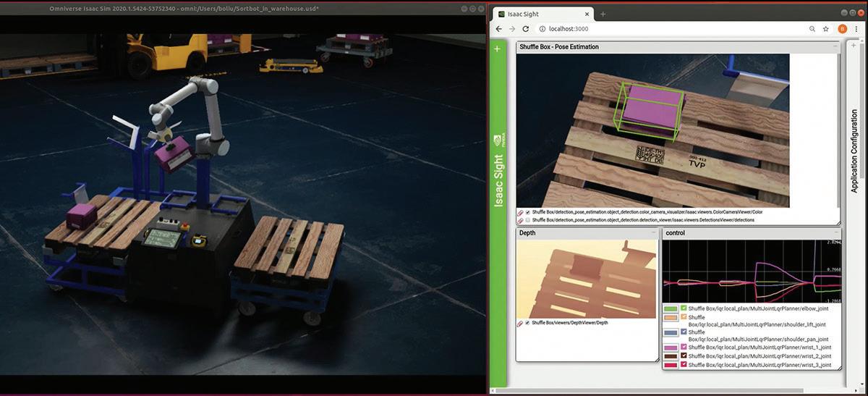
Task: Click resize handle at control panel corner
Action: point(839,367)
